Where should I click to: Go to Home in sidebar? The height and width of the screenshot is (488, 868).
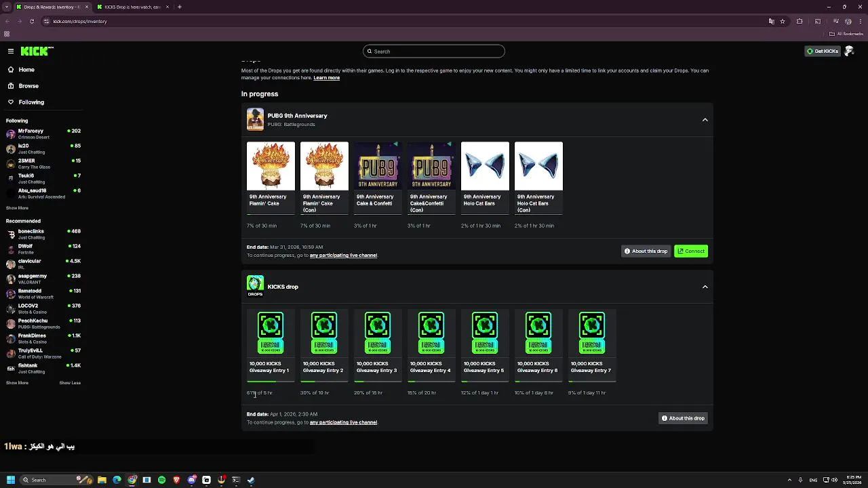click(x=26, y=70)
